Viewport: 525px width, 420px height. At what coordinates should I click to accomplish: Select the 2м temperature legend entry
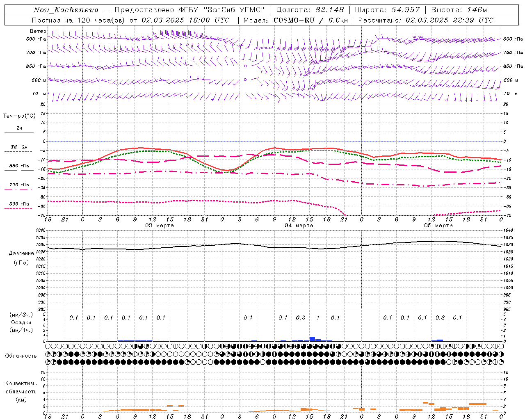pyautogui.click(x=19, y=128)
